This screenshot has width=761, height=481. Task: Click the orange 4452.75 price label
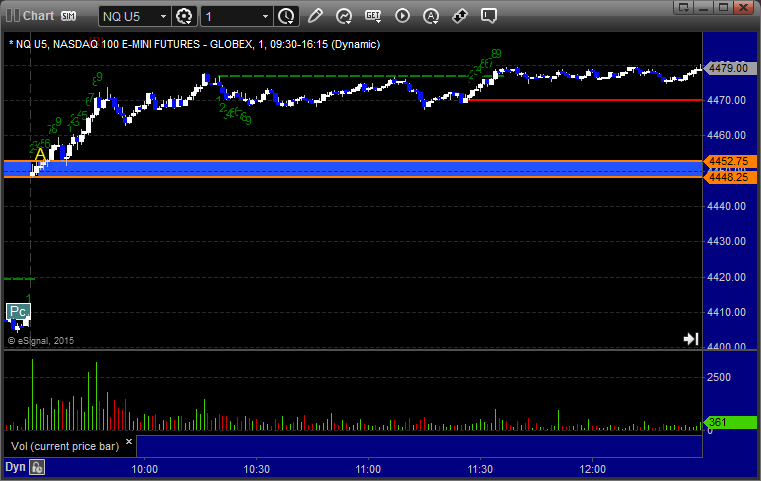[729, 161]
